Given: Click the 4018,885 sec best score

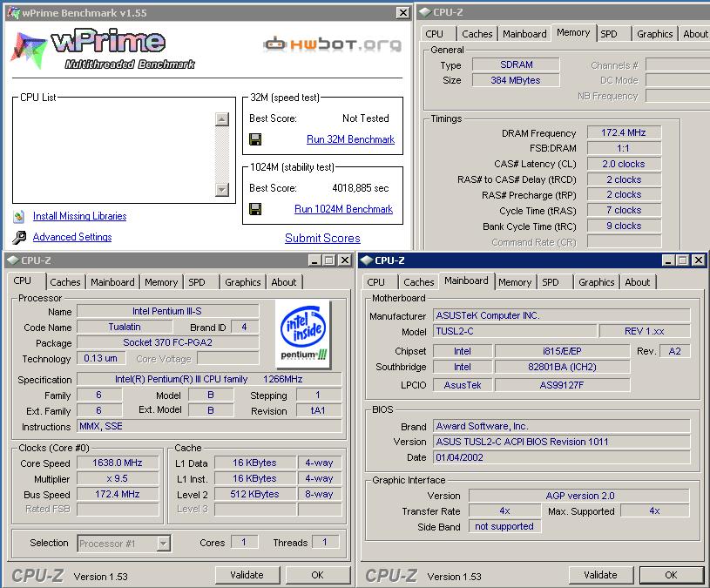Looking at the screenshot, I should pyautogui.click(x=361, y=188).
